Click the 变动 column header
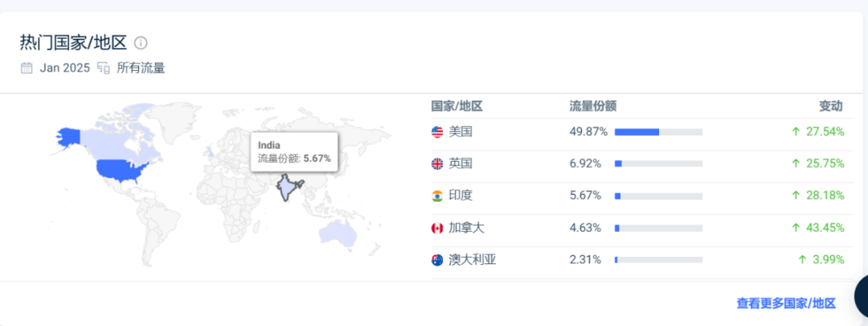 831,106
